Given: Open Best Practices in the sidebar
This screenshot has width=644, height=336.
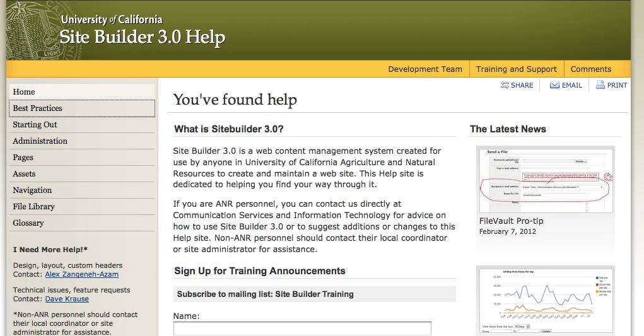Looking at the screenshot, I should point(38,108).
